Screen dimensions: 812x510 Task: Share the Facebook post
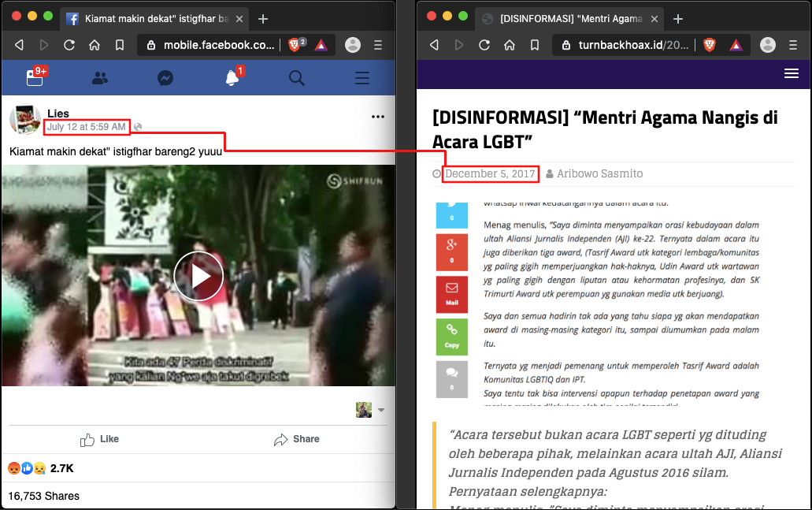(x=296, y=439)
